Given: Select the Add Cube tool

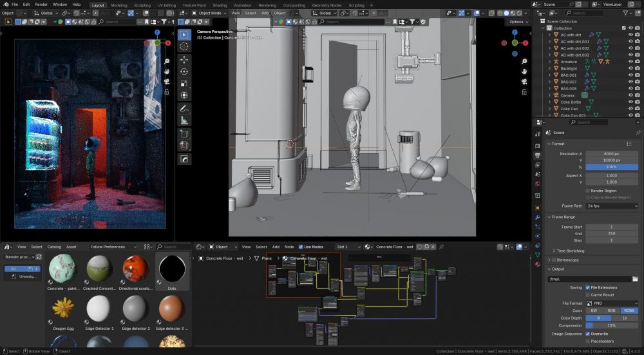Looking at the screenshot, I should pyautogui.click(x=184, y=133).
